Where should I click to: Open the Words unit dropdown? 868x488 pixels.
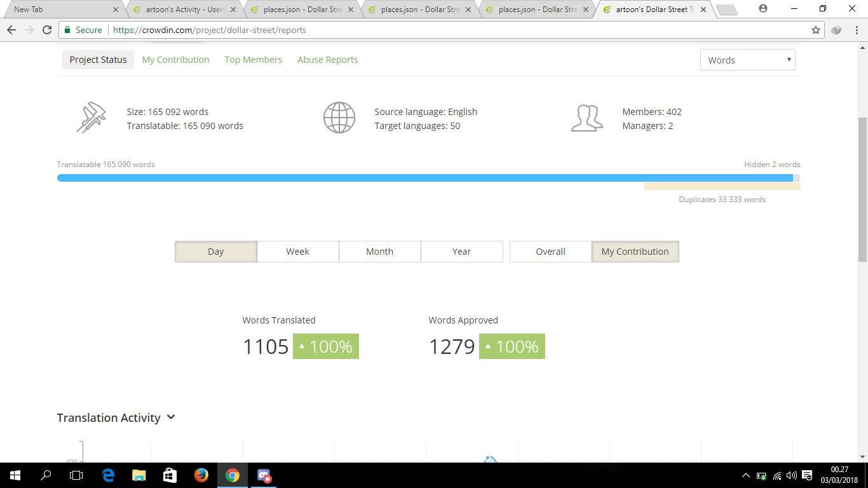(x=747, y=60)
